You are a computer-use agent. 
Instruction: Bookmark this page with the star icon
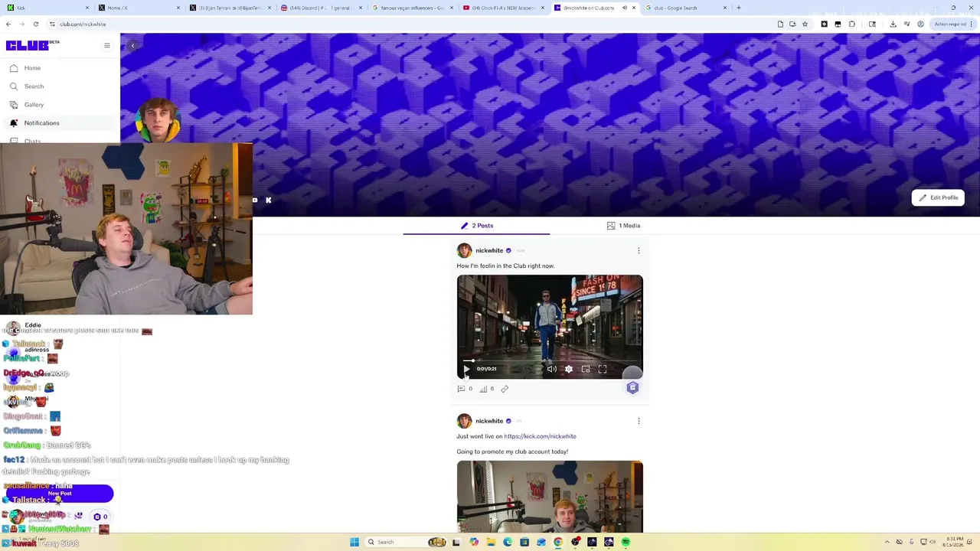tap(805, 24)
